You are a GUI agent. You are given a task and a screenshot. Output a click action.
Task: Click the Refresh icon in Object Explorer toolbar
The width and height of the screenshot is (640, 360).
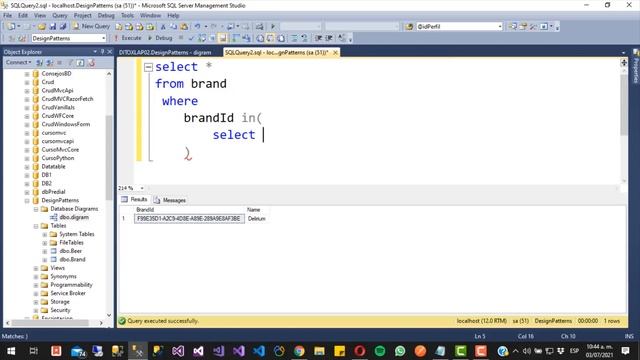(80, 62)
